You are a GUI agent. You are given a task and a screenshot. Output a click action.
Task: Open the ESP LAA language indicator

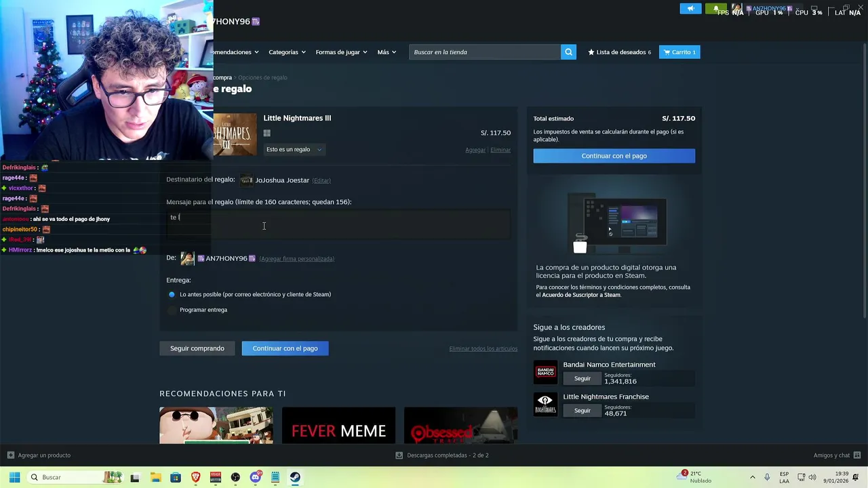tap(784, 477)
